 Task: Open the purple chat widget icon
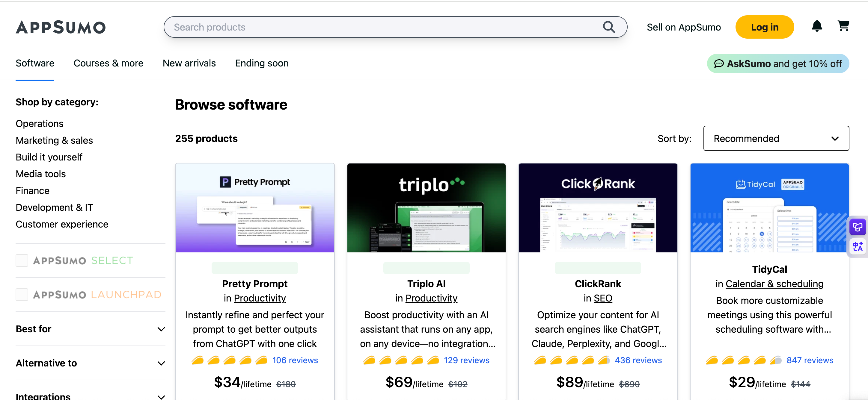[858, 227]
